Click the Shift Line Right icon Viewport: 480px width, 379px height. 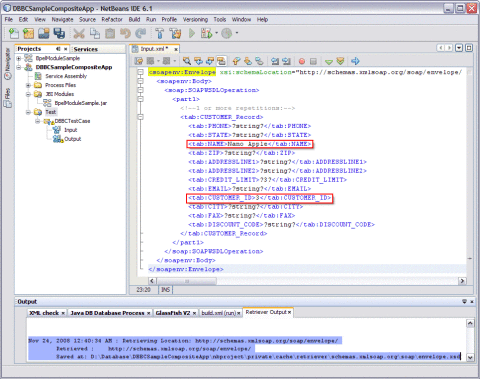tap(286, 61)
